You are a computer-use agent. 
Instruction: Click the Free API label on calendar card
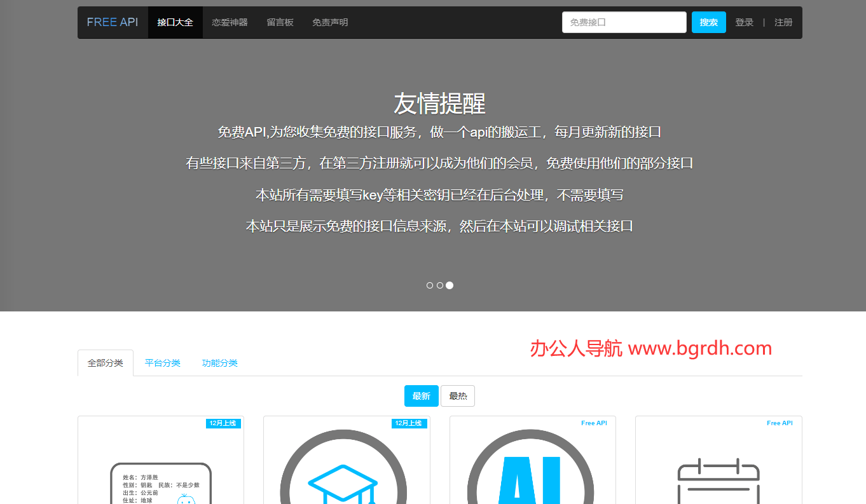(780, 423)
